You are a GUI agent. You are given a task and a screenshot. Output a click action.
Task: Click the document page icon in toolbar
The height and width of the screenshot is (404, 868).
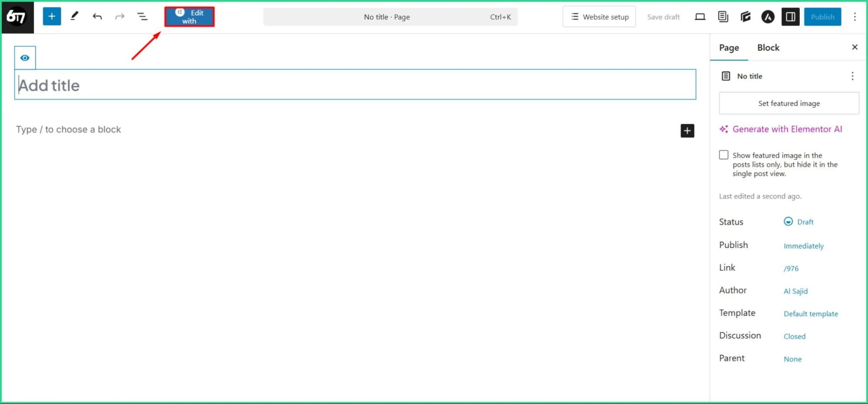coord(723,17)
